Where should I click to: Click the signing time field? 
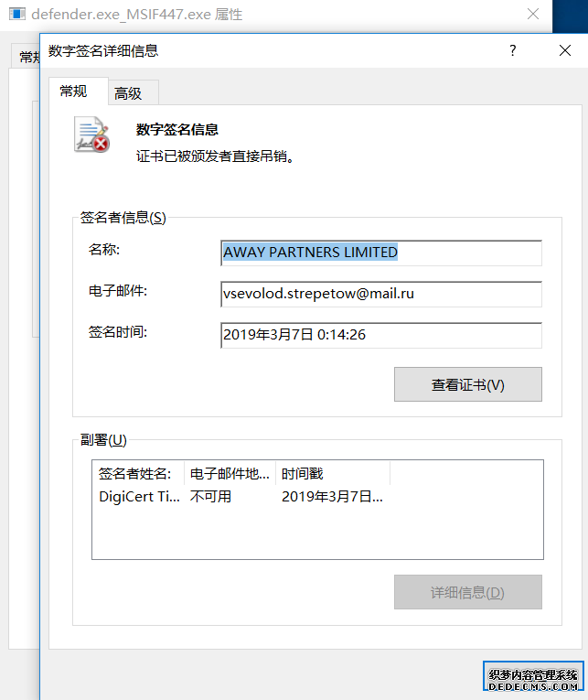tap(381, 335)
